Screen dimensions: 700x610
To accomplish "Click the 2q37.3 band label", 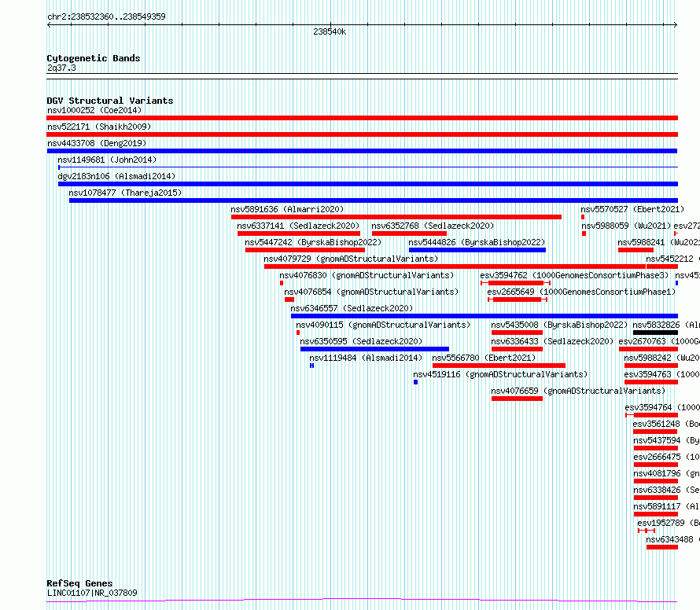I will pos(61,68).
